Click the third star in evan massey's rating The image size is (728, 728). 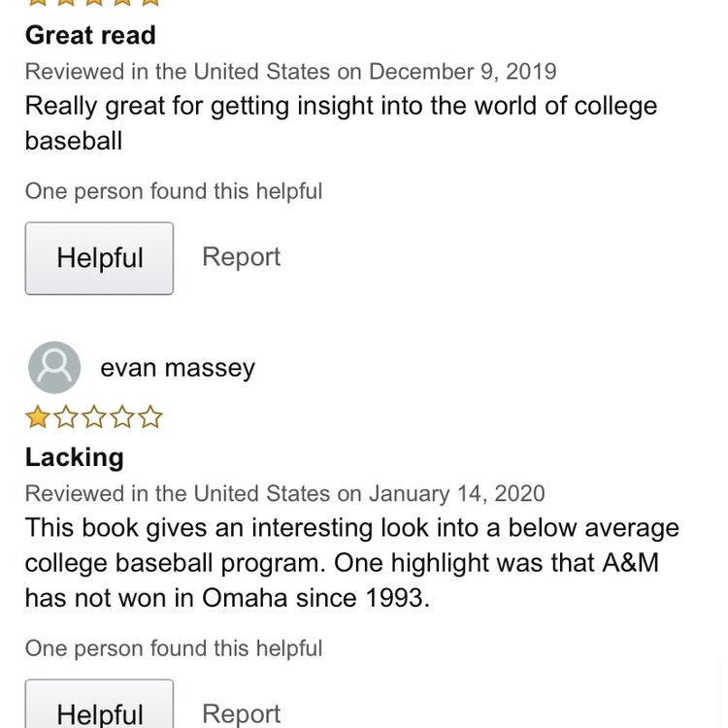click(x=94, y=418)
